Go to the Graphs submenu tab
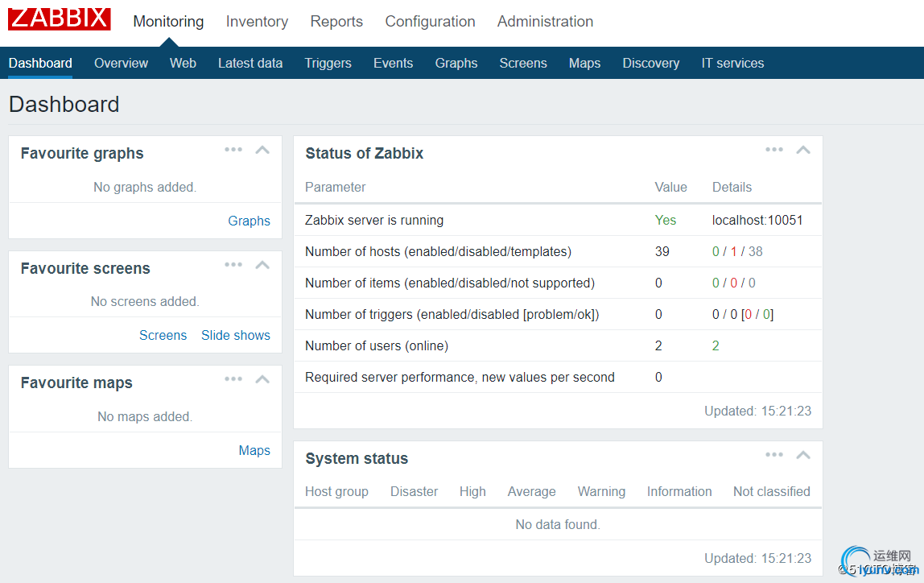924x583 pixels. pyautogui.click(x=456, y=63)
